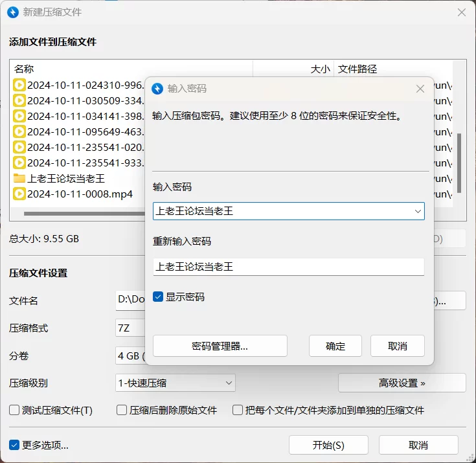Confirm password with 确定 button

click(335, 346)
